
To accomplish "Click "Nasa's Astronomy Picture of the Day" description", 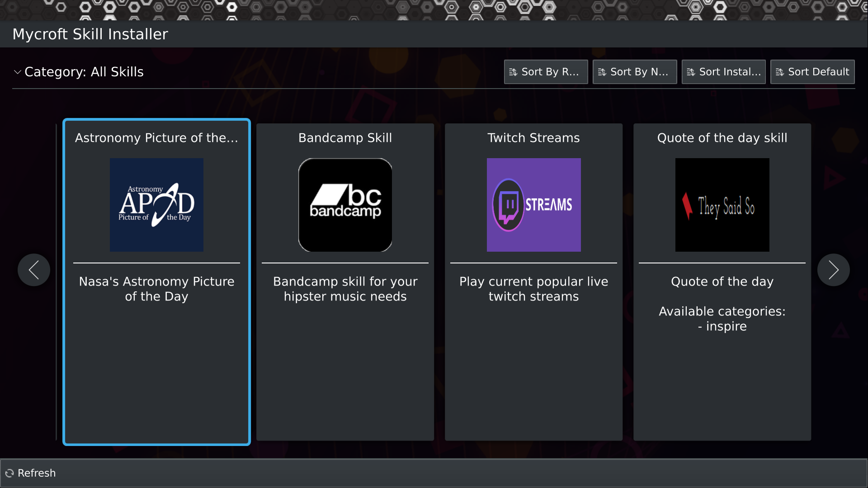I will [156, 289].
